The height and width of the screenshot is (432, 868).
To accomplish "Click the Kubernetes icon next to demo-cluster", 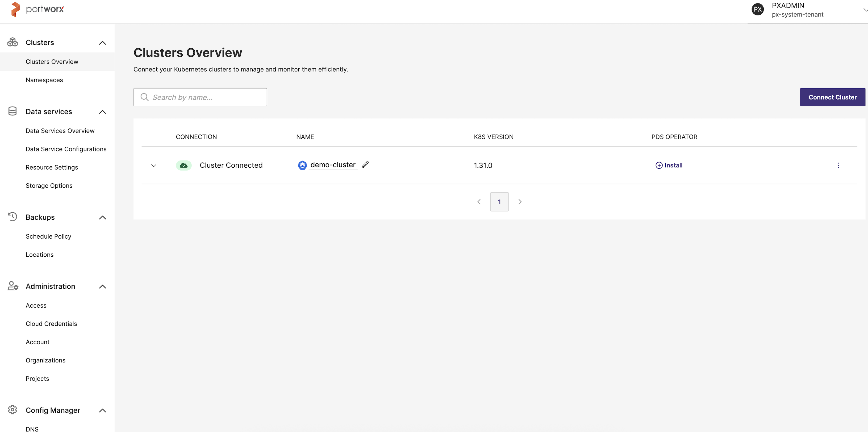I will [x=302, y=165].
